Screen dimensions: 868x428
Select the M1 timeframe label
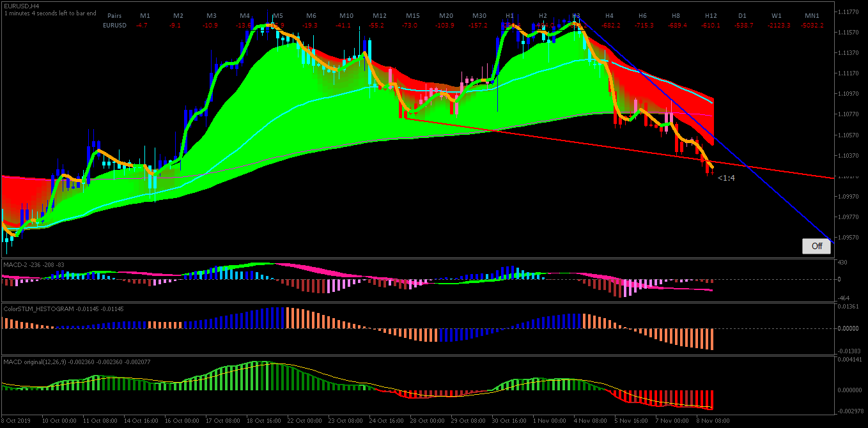pyautogui.click(x=145, y=15)
